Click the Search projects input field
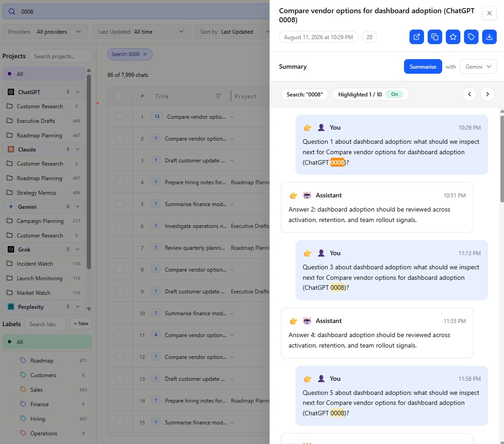This screenshot has width=504, height=444. (x=61, y=56)
